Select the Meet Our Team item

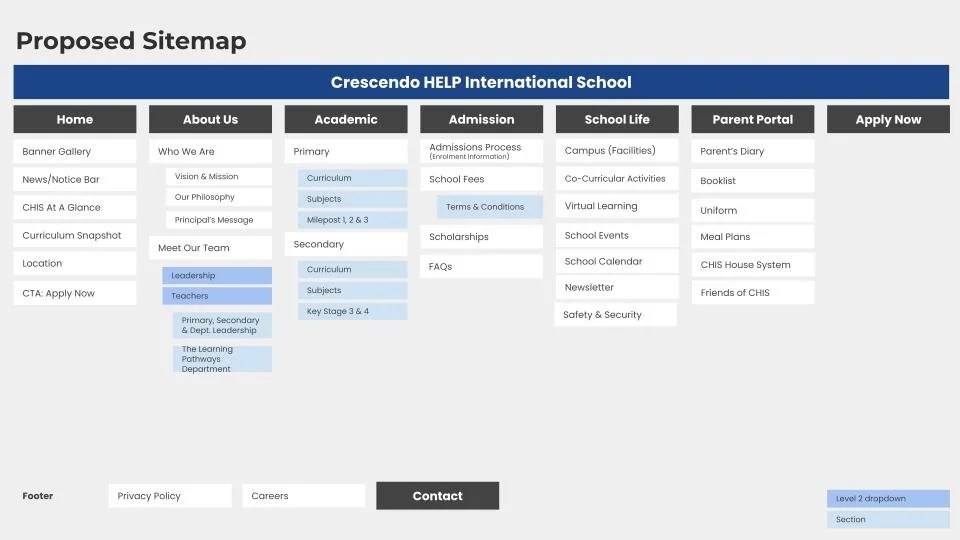click(210, 248)
